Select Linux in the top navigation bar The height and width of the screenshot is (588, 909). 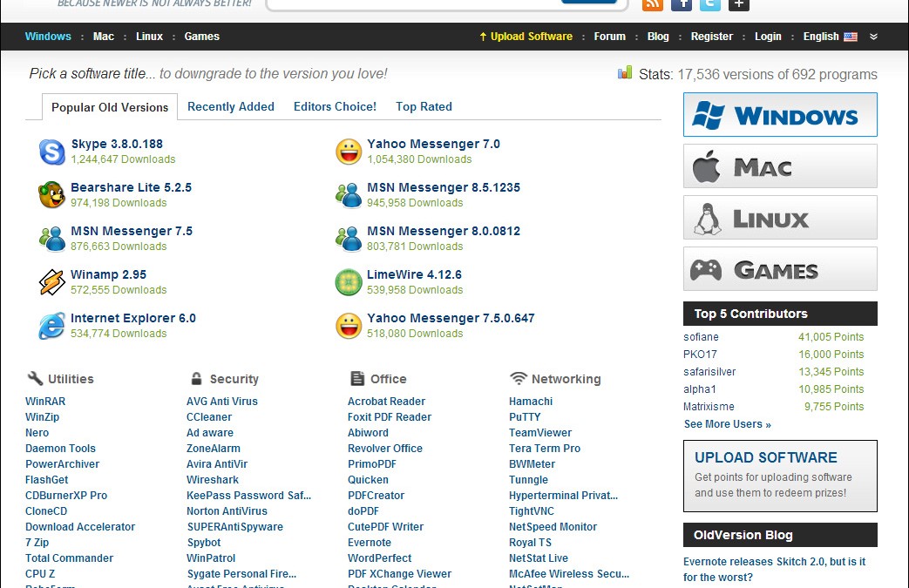click(x=149, y=37)
